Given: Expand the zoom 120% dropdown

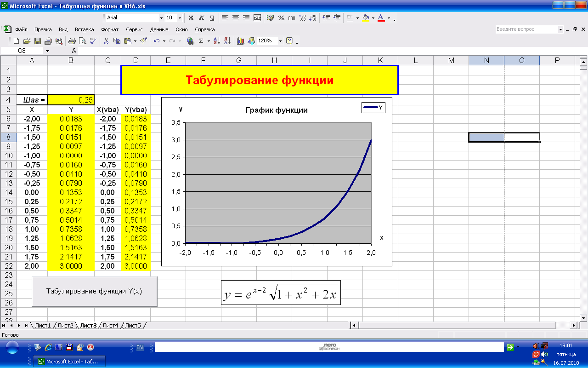Looking at the screenshot, I should click(x=280, y=41).
